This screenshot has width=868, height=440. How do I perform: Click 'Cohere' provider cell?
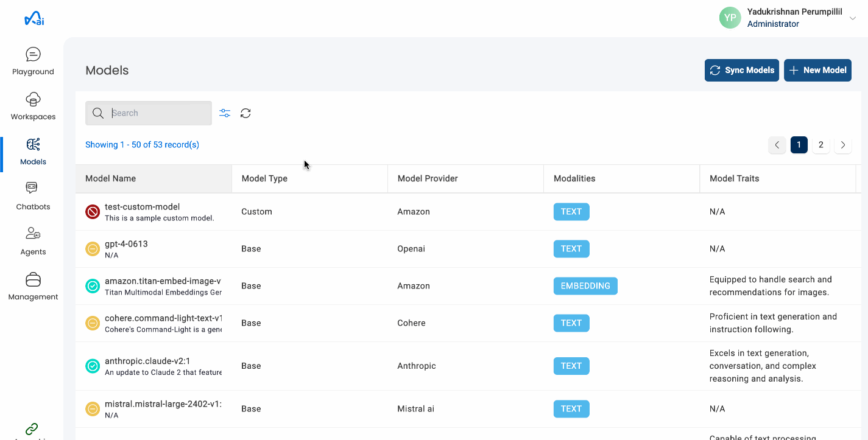[x=412, y=323]
